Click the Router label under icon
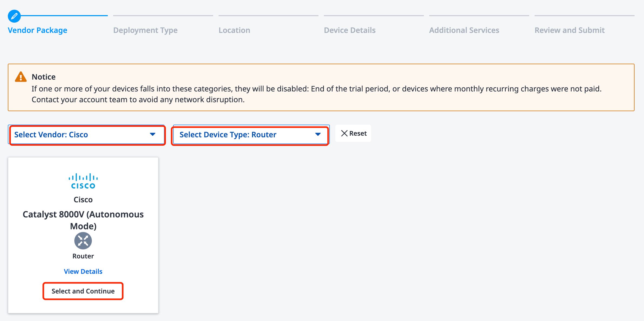 pos(83,256)
